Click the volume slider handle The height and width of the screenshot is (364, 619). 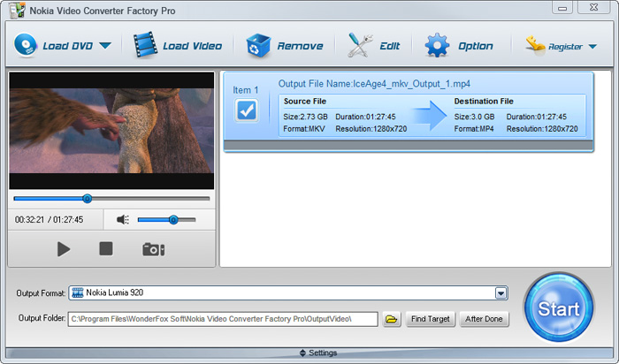click(x=173, y=220)
